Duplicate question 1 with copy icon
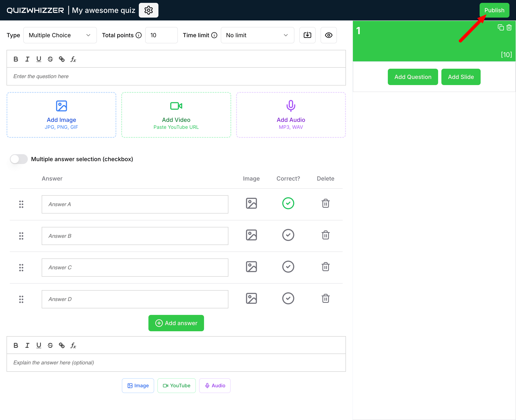 500,28
